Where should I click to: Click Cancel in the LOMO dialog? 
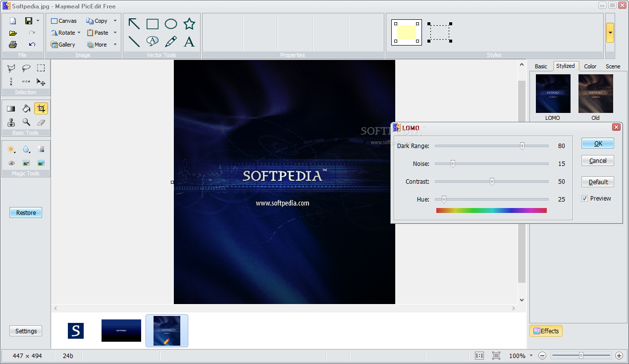click(598, 160)
